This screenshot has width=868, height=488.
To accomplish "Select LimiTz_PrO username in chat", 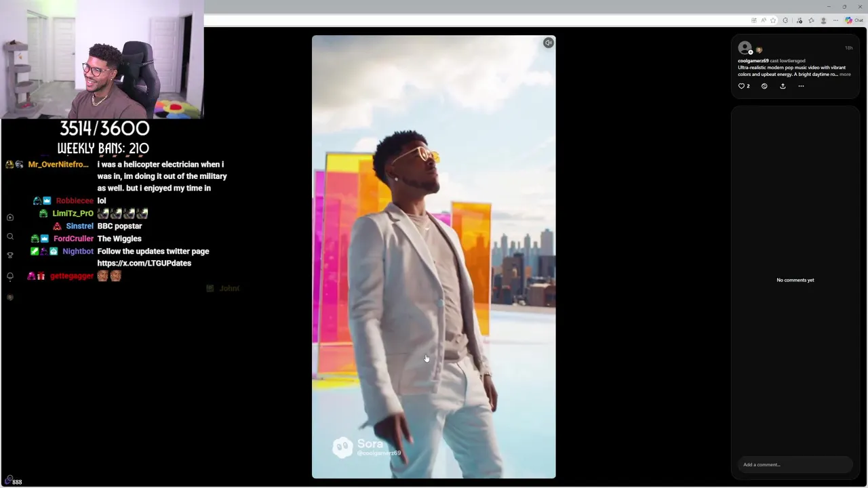I will pos(73,213).
